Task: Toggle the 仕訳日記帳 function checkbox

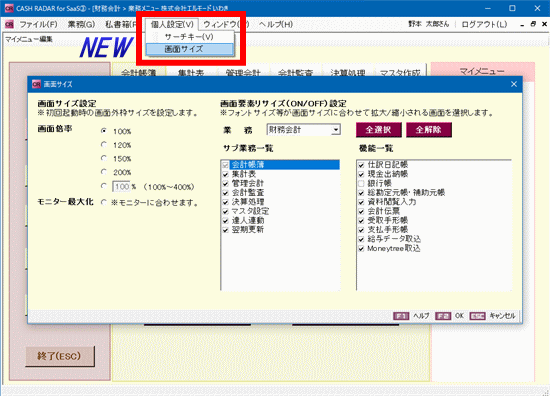Action: [361, 165]
